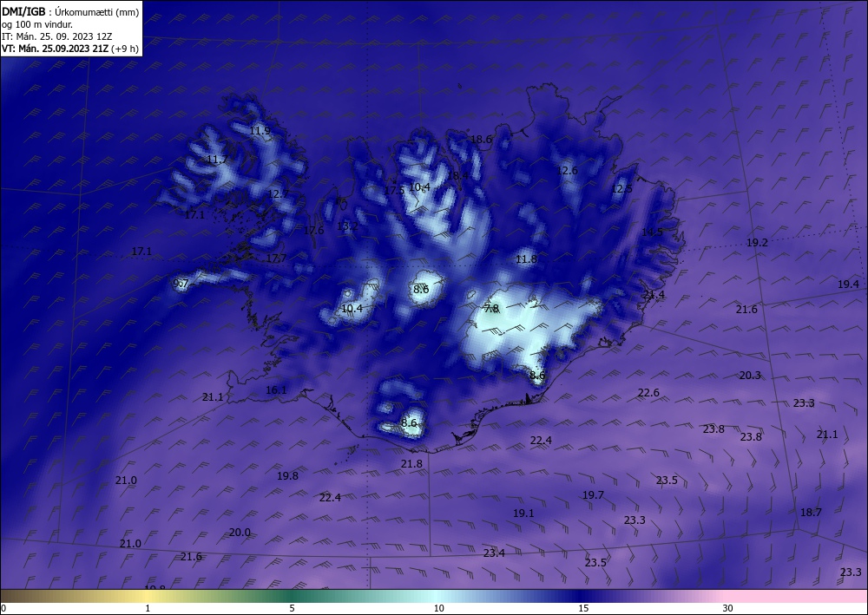868x615 pixels.
Task: Click the colorbar tick label '0'
Action: pos(3,608)
